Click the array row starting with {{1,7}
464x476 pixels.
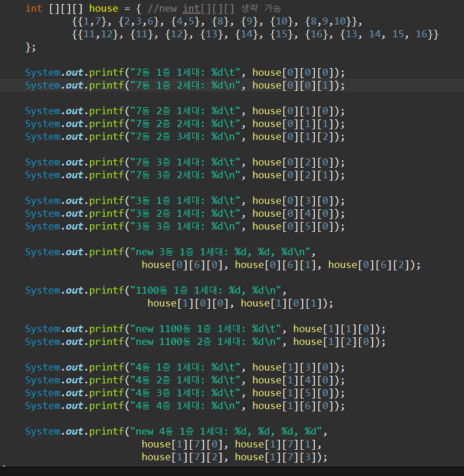point(217,21)
